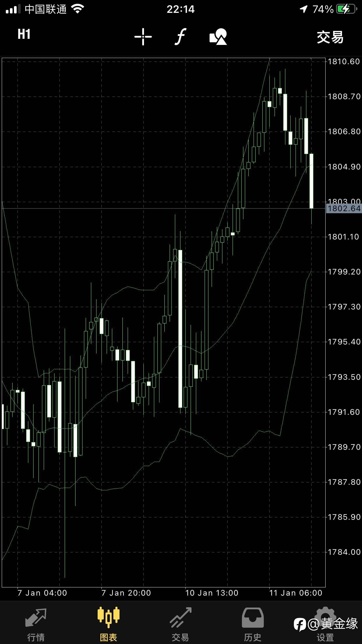Open the 交易 trade tab at the bottom
This screenshot has width=362, height=644.
(x=180, y=625)
